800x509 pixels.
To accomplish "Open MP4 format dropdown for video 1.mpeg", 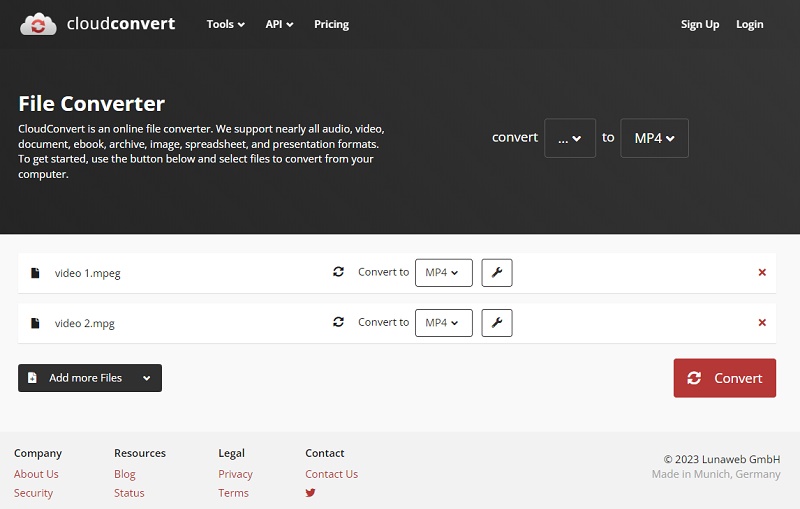I will [x=444, y=273].
